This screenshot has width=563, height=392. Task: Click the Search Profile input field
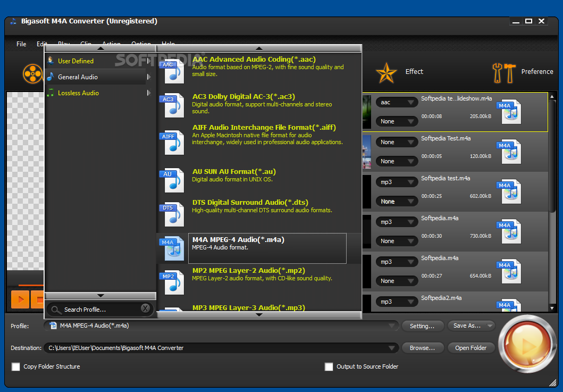tap(100, 310)
